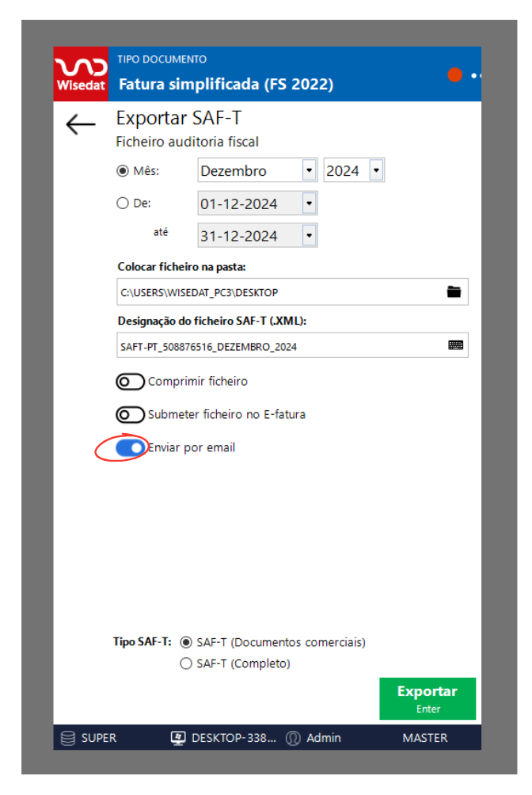The width and height of the screenshot is (532, 795).
Task: Click the keyboard icon in filename field
Action: point(454,346)
